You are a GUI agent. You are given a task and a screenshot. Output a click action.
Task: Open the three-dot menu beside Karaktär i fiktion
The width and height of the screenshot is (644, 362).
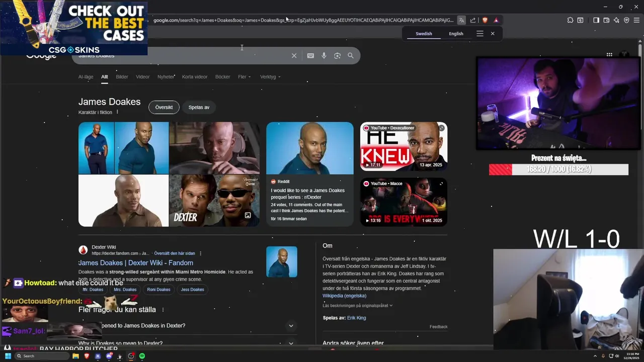[117, 112]
